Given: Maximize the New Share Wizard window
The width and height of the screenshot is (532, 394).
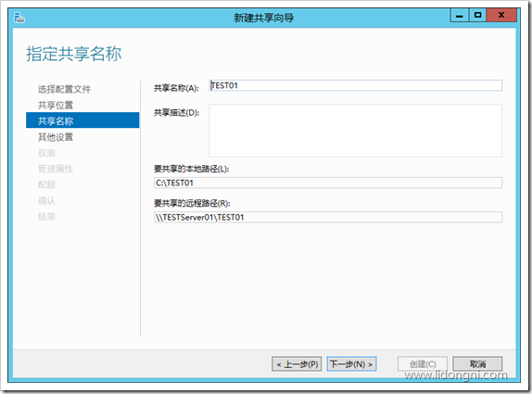Looking at the screenshot, I should coord(477,15).
